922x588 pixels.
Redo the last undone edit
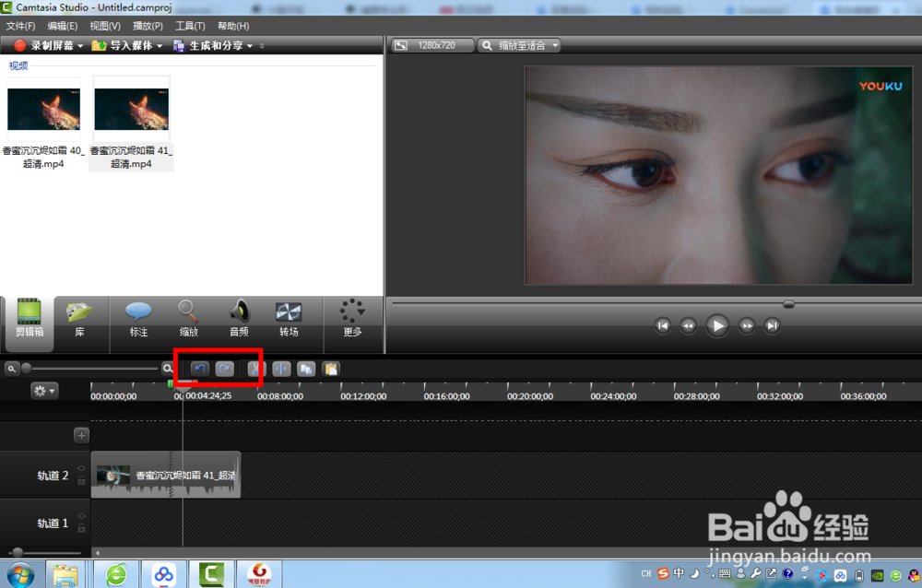pos(225,369)
